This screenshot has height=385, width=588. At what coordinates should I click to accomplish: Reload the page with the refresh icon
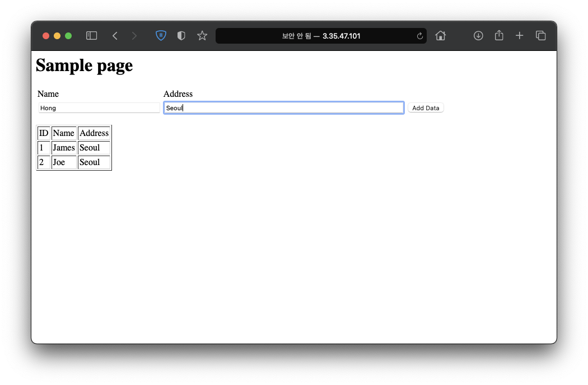(x=419, y=36)
